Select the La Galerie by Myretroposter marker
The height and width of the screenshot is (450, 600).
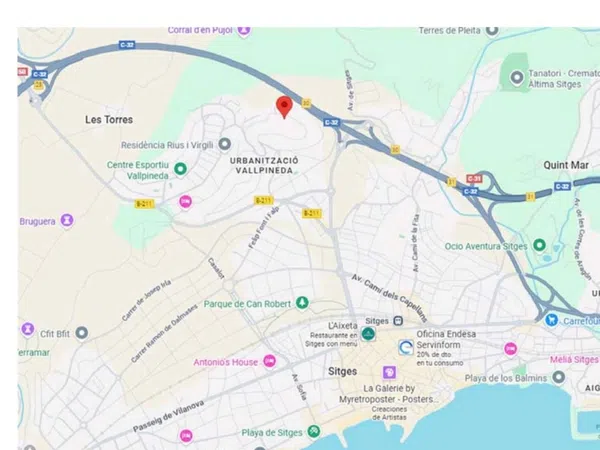point(389,372)
